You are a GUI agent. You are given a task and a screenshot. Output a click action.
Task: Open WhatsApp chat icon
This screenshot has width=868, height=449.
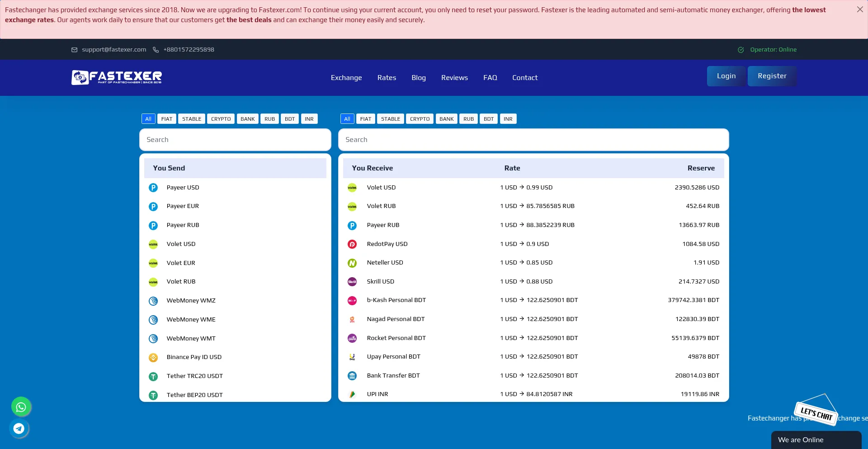tap(21, 407)
